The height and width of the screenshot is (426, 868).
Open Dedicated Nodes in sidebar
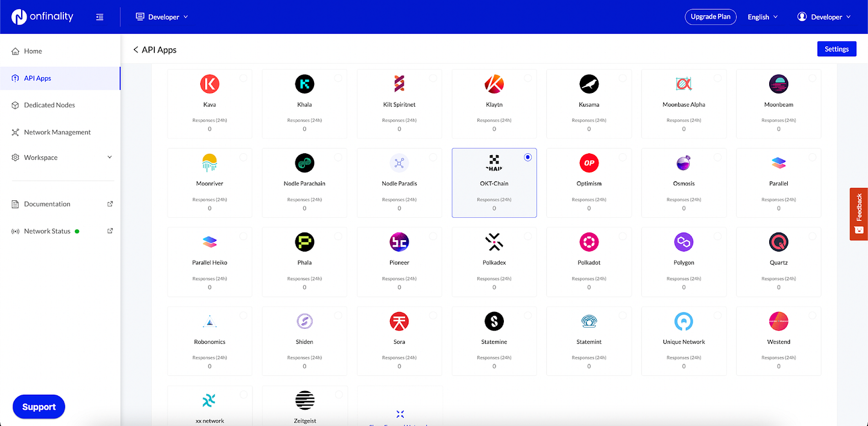pos(60,105)
